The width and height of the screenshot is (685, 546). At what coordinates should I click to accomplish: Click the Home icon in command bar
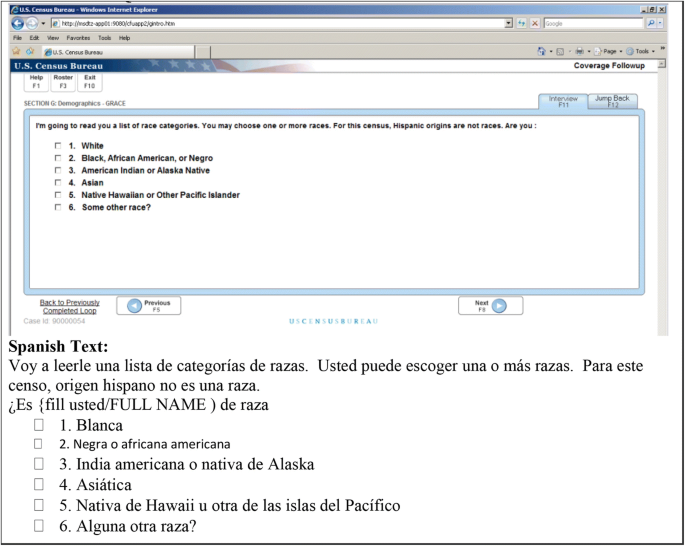point(541,51)
